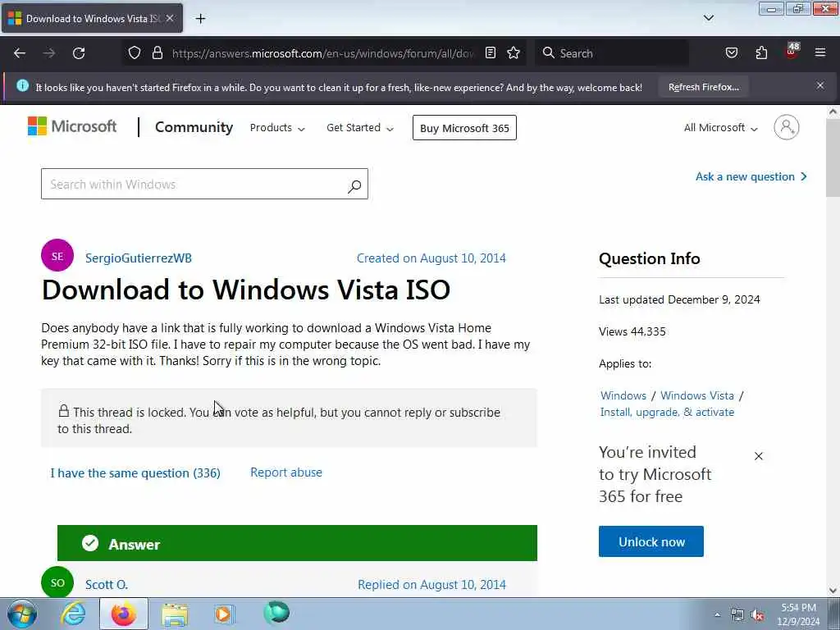The width and height of the screenshot is (840, 630).
Task: Click the Buy Microsoft 365 button
Action: pos(464,128)
